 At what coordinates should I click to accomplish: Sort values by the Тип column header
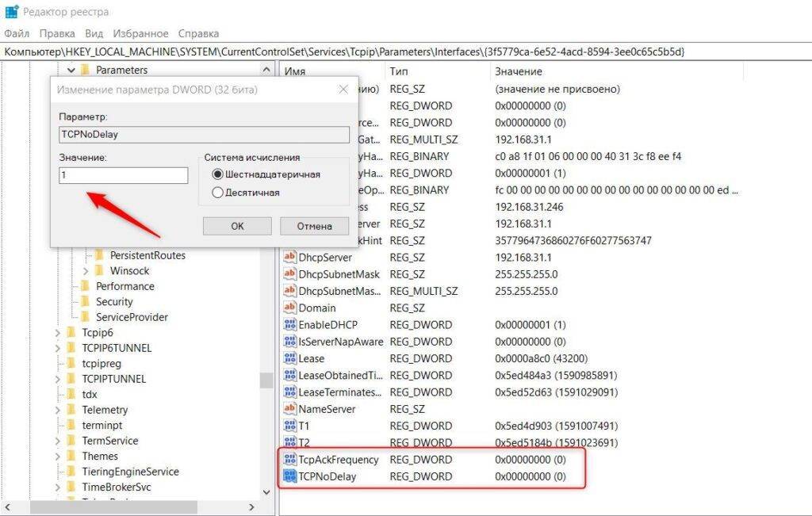pyautogui.click(x=438, y=71)
